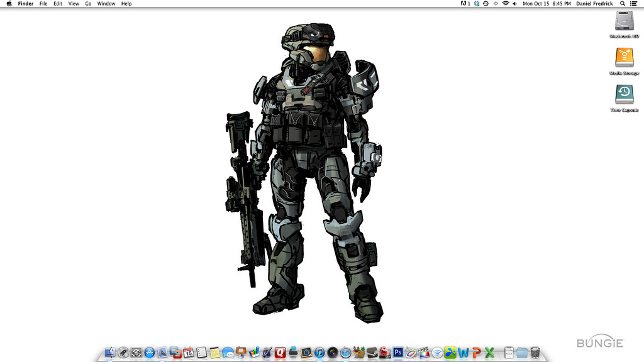Open Launchpad rocket icon in Dock
The image size is (644, 362).
[123, 352]
